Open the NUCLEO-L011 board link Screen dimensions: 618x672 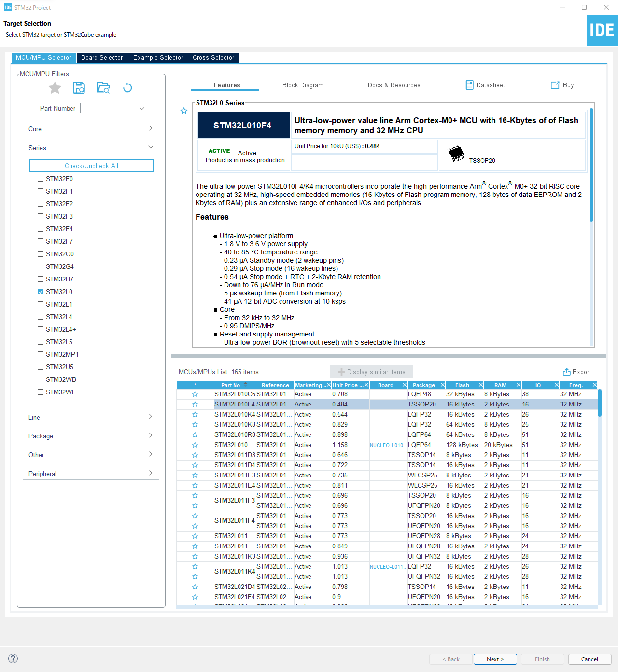coord(387,567)
